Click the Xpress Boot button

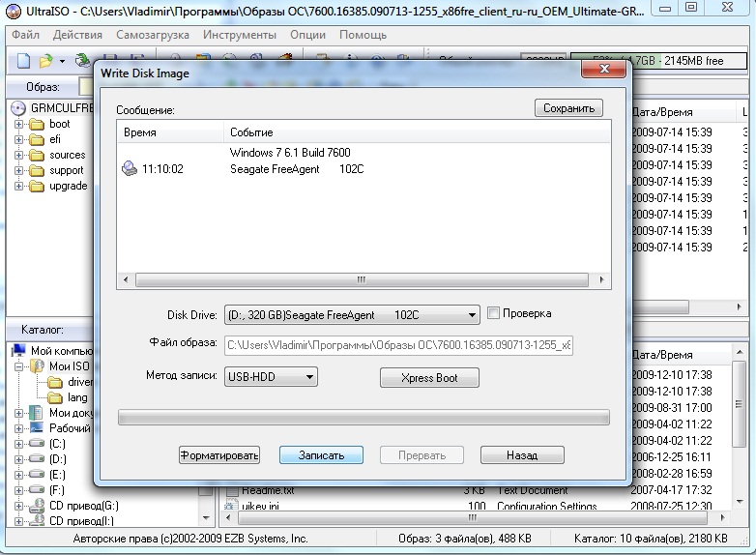pos(429,378)
